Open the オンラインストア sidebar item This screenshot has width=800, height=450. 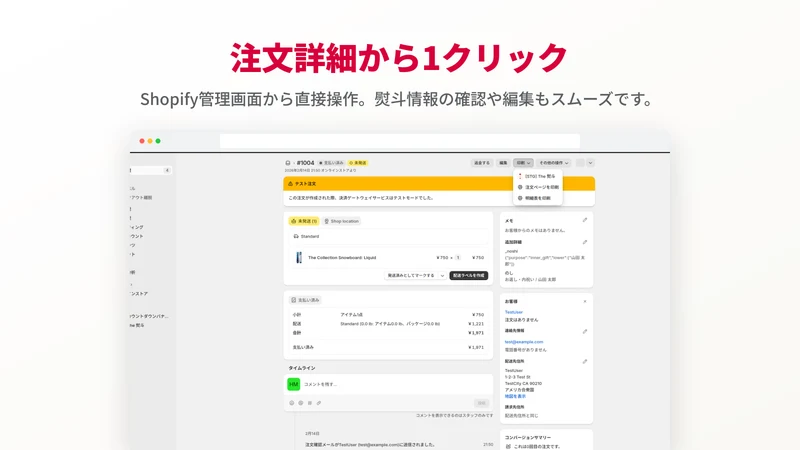coord(139,294)
